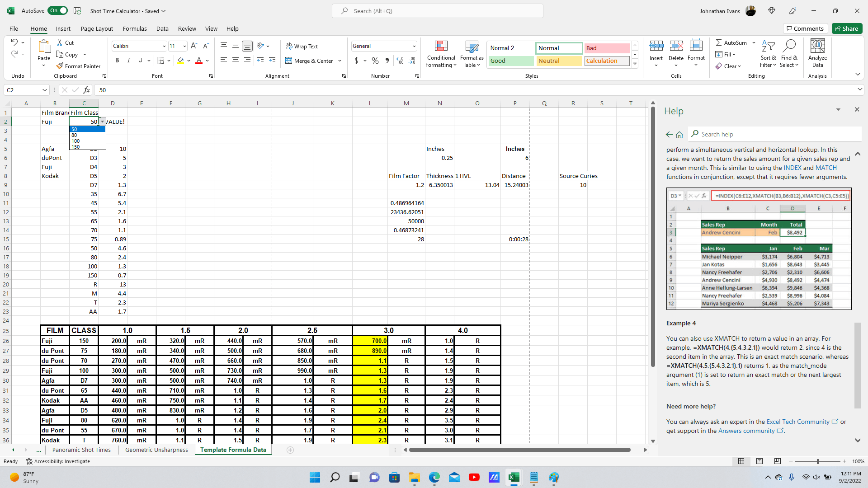
Task: Click the Merge & Center icon
Action: pos(289,61)
